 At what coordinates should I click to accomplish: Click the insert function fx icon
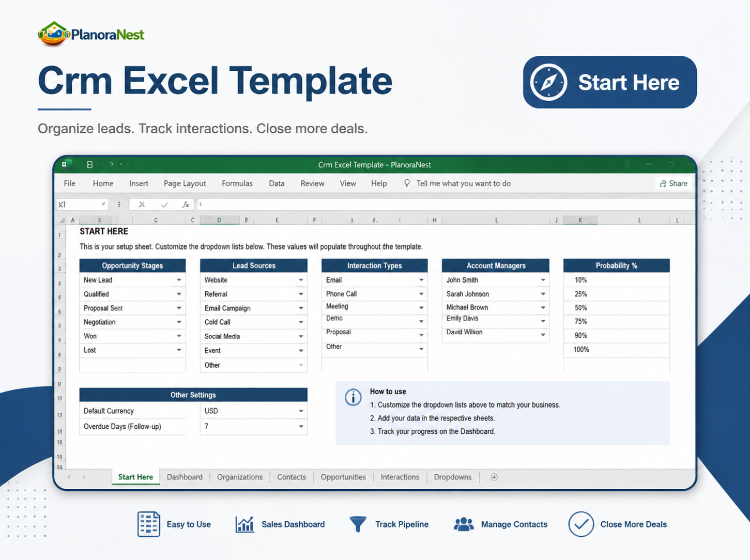pyautogui.click(x=185, y=205)
